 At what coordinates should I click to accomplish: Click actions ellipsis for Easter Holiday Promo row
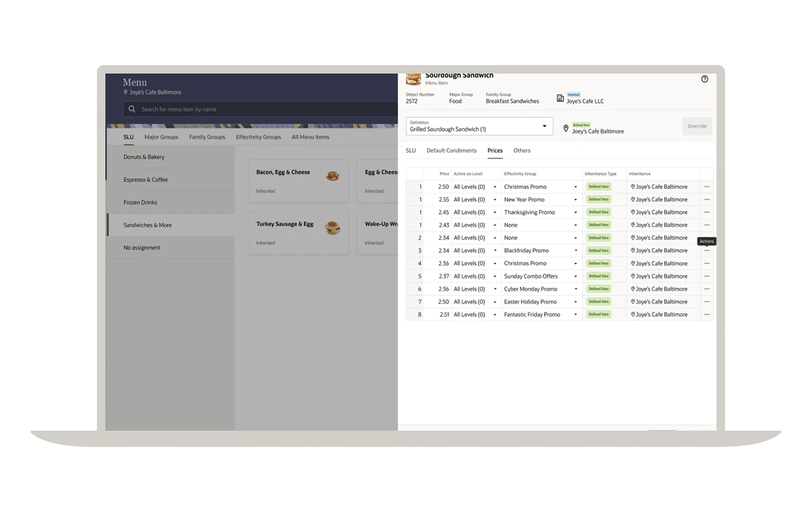(706, 302)
